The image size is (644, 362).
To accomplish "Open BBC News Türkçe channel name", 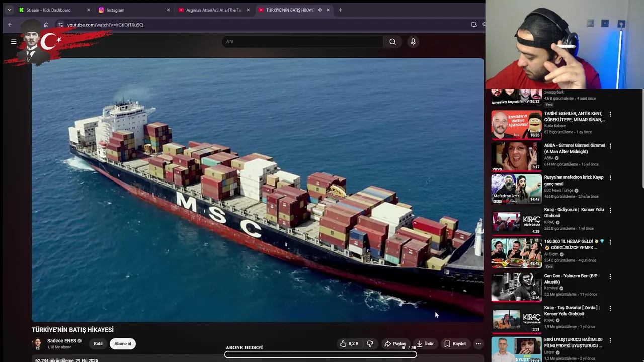I will click(x=558, y=191).
